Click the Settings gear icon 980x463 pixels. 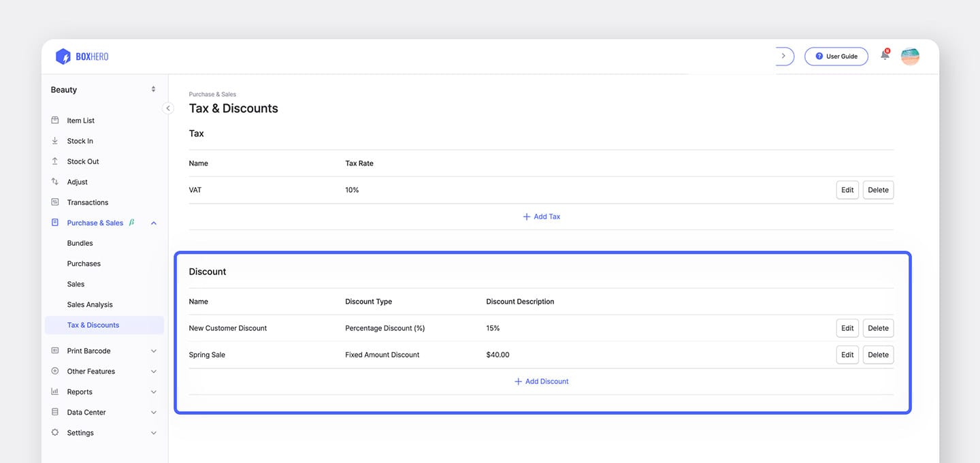tap(55, 432)
